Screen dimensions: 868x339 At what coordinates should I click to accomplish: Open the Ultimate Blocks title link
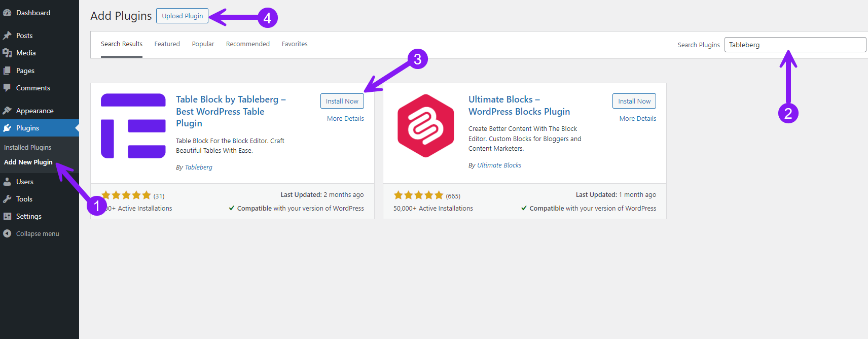tap(519, 106)
